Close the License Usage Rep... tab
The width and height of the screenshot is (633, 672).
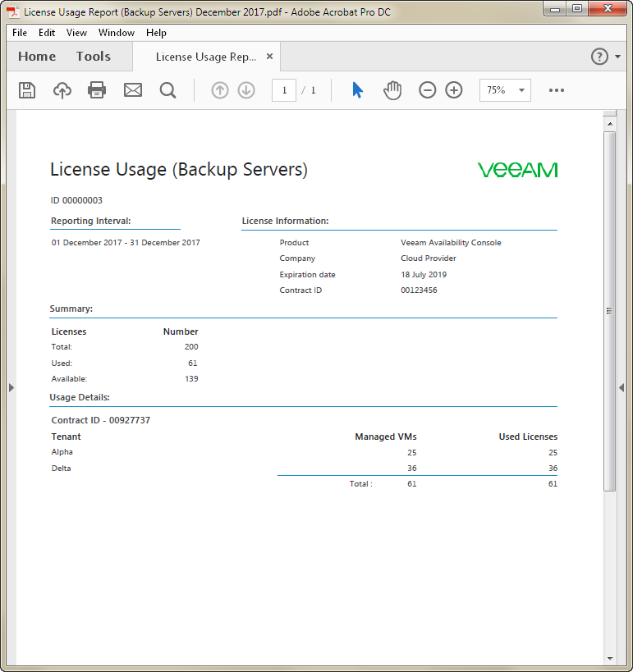pyautogui.click(x=269, y=56)
